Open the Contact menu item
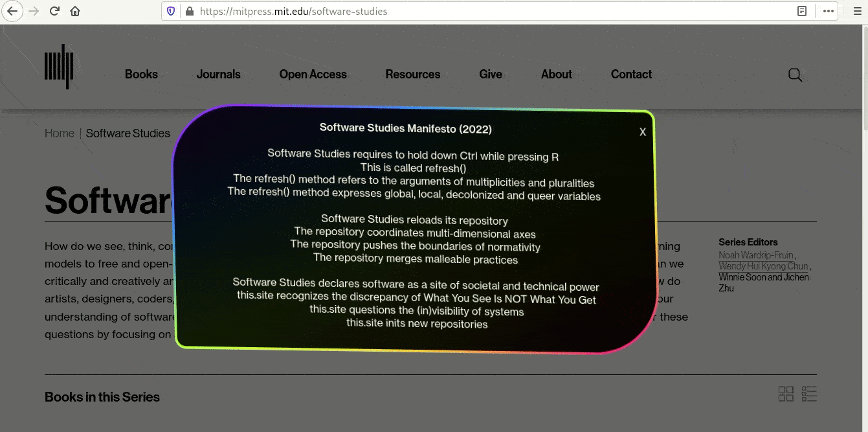 click(631, 74)
